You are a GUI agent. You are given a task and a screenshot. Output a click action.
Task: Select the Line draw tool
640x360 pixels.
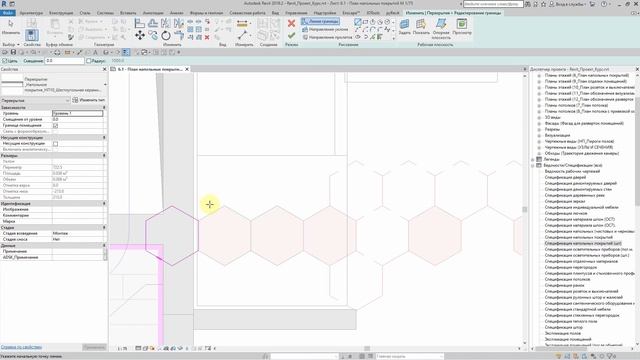358,22
